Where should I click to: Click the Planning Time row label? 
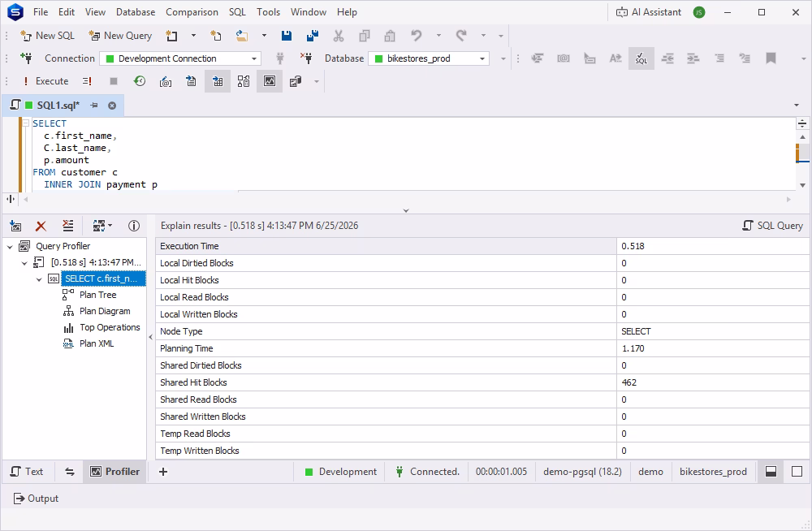[187, 348]
